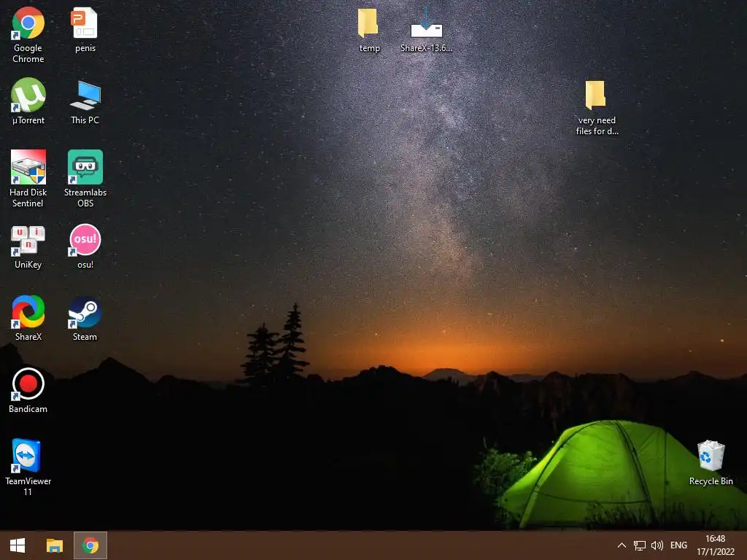The height and width of the screenshot is (560, 747).
Task: Select the UniKey desktop icon
Action: click(x=28, y=246)
